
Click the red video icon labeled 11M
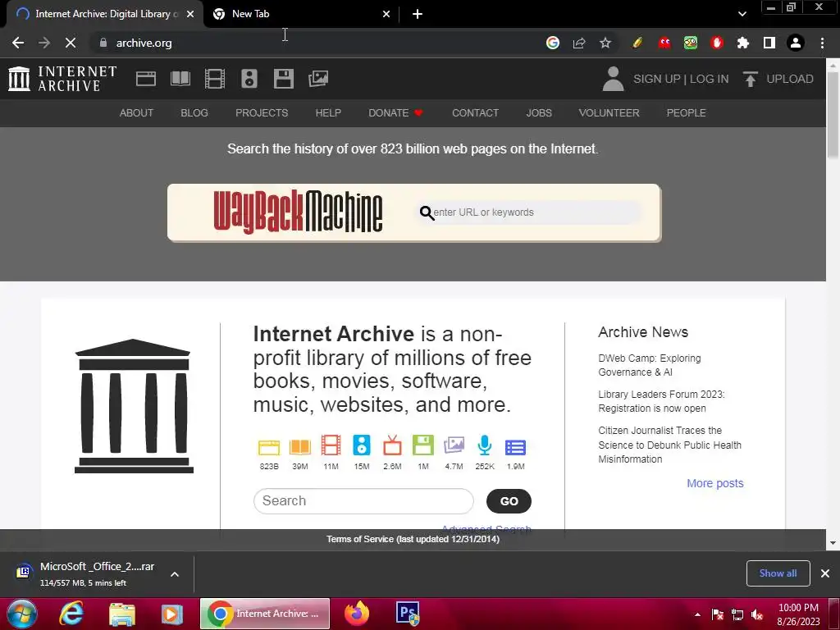tap(331, 445)
